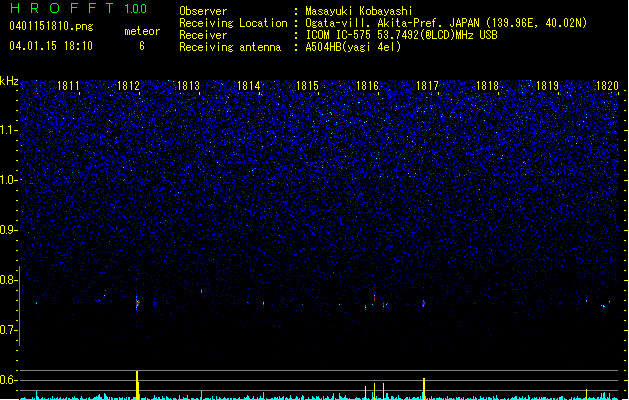Click observer name Masayuki Kobayashi

coord(359,11)
